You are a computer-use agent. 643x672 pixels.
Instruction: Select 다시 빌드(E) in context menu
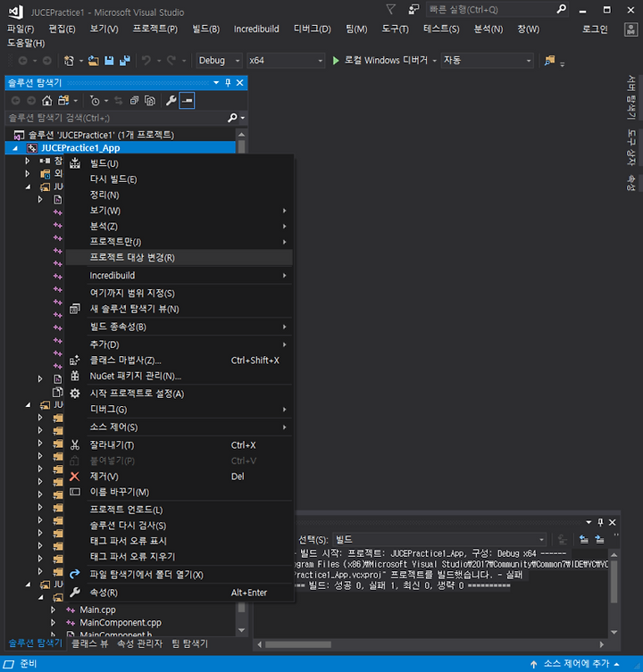tap(180, 179)
